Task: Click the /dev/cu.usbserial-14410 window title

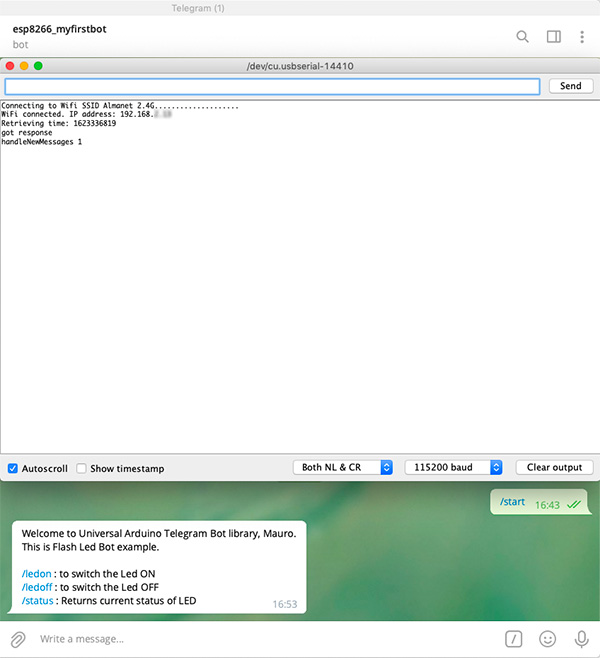Action: click(300, 66)
